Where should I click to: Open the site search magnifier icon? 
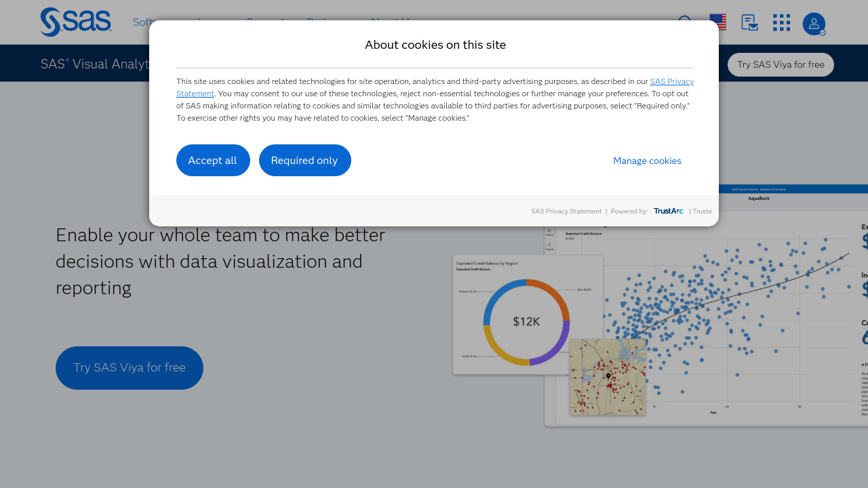click(685, 22)
